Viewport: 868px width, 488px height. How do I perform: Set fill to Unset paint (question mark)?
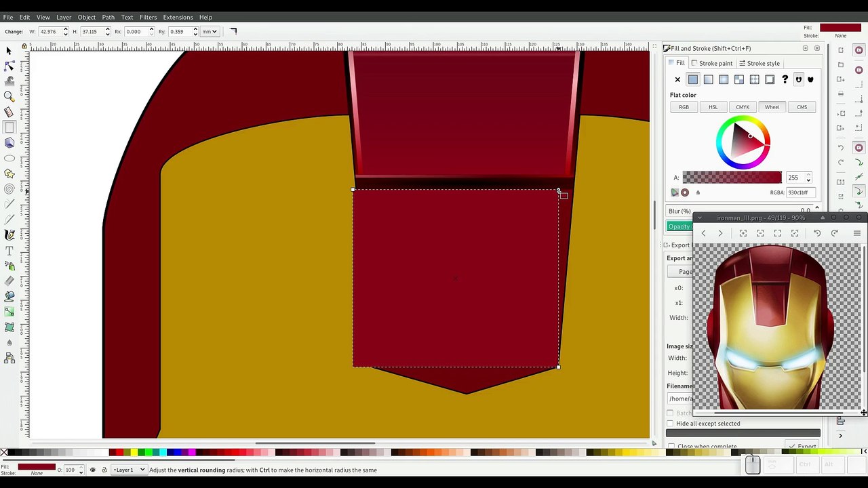coord(785,79)
